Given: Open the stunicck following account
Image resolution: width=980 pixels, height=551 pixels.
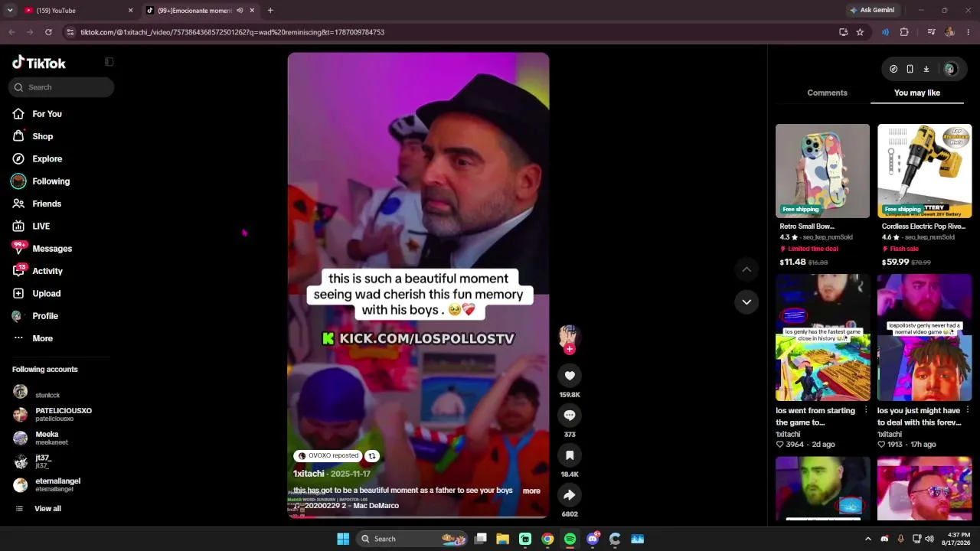Looking at the screenshot, I should (x=47, y=393).
